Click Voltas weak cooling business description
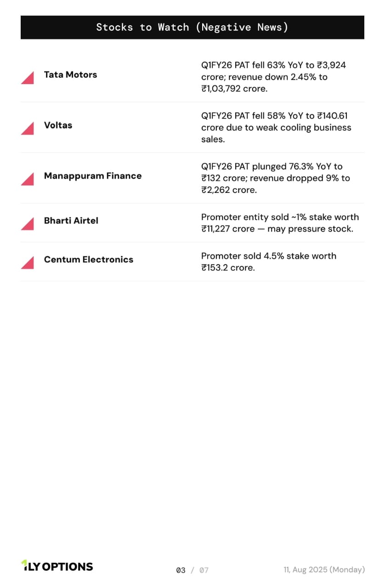Viewport: 385px width, 588px height. point(276,127)
